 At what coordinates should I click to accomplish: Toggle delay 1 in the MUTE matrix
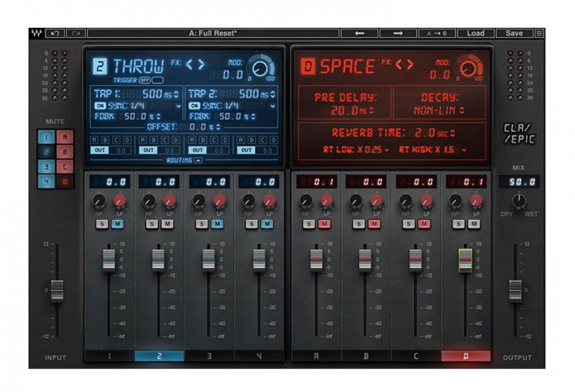click(46, 137)
